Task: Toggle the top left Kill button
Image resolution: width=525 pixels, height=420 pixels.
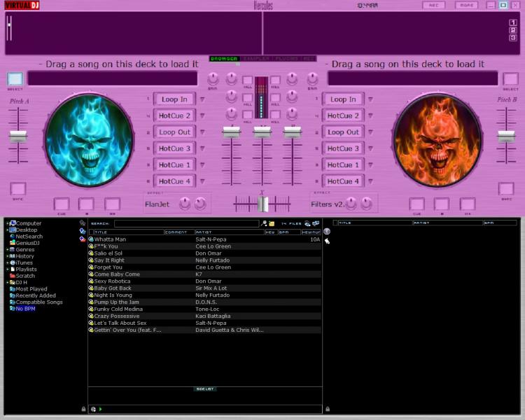Action: click(x=247, y=80)
